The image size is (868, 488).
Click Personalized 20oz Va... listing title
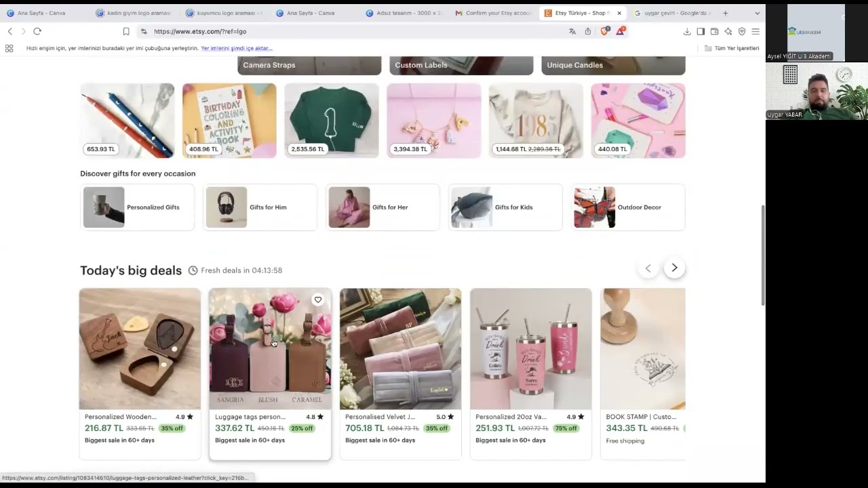pyautogui.click(x=511, y=417)
